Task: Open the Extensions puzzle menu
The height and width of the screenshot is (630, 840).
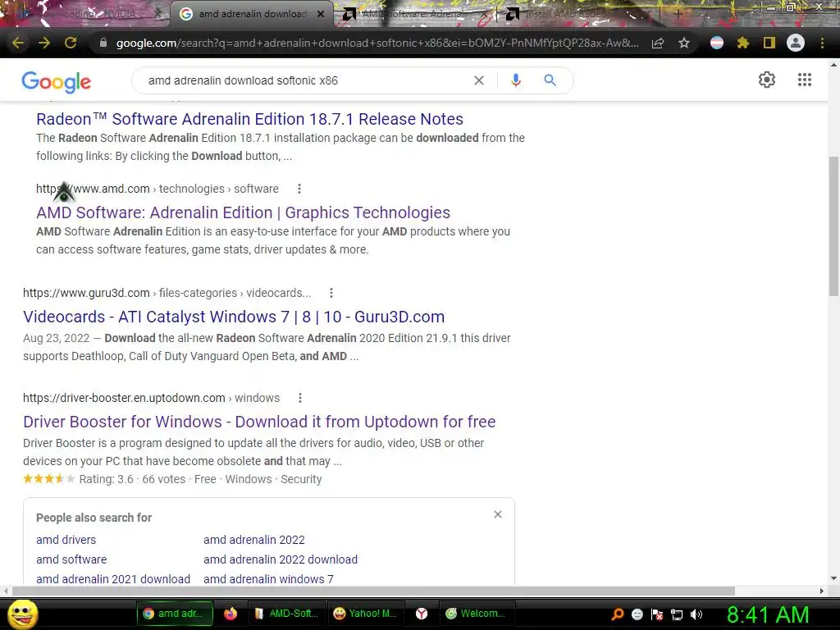Action: coord(743,43)
